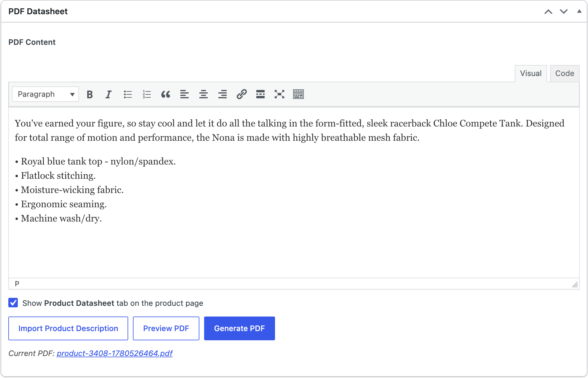Open the Paragraph format dropdown
This screenshot has height=378, width=588.
coord(45,94)
